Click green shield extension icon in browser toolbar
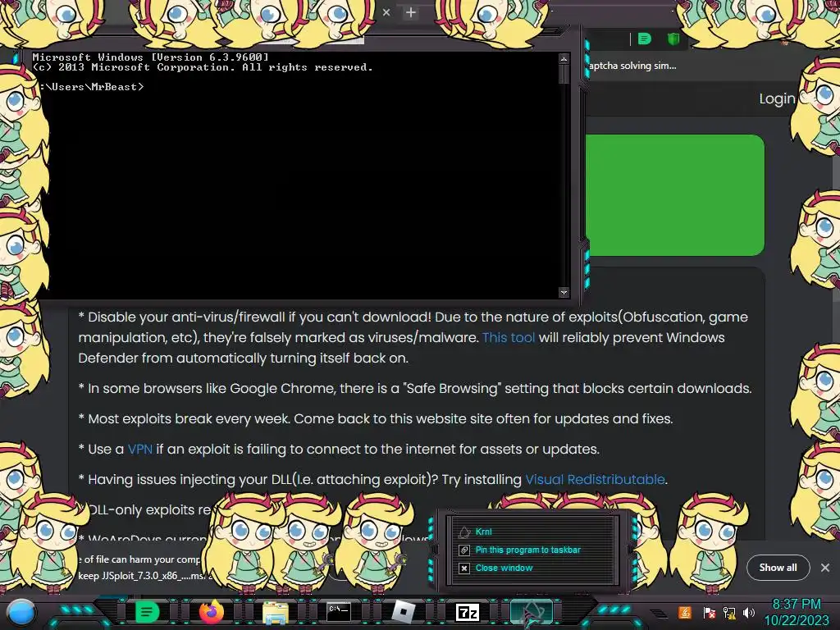 pos(673,39)
